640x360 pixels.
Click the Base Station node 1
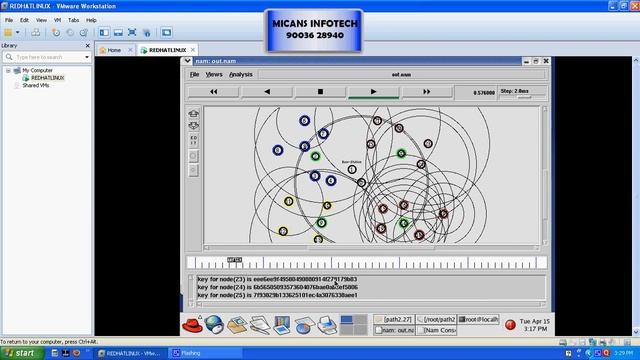pyautogui.click(x=352, y=169)
